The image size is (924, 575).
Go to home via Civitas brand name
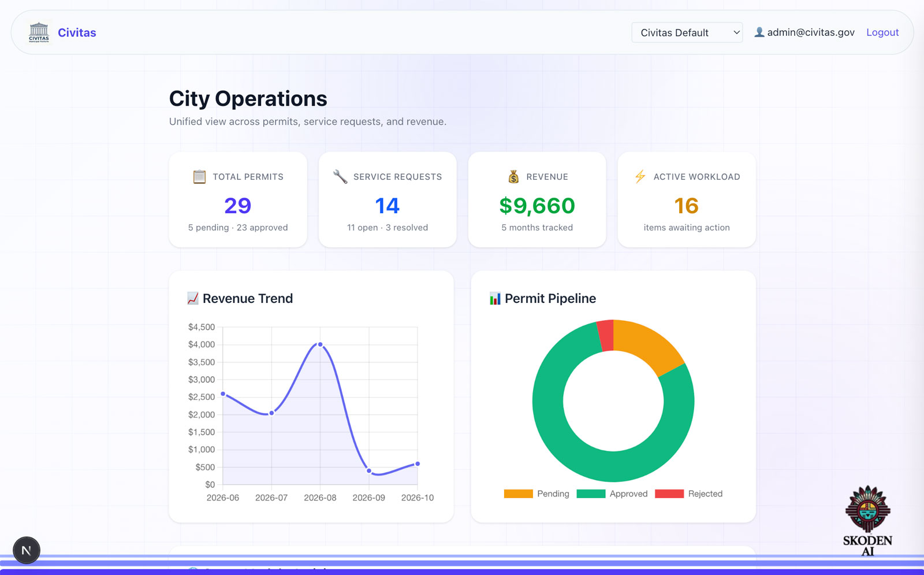77,32
